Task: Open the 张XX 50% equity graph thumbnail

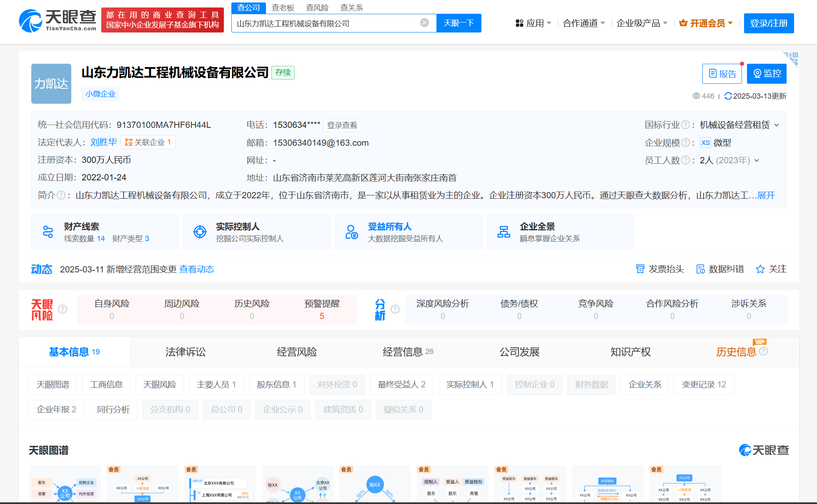Action: pyautogui.click(x=375, y=484)
